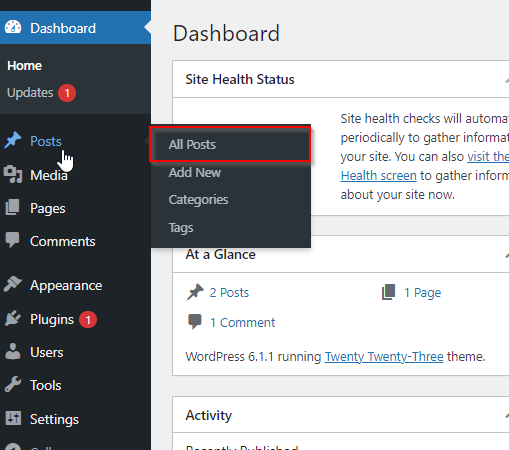The height and width of the screenshot is (450, 509).
Task: Open the Posts menu label
Action: click(x=46, y=141)
